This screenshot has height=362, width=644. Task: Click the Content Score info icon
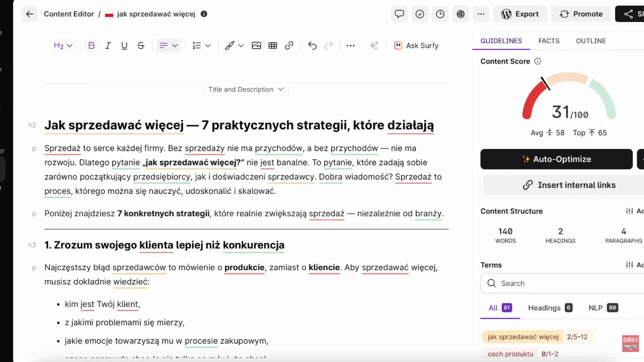pyautogui.click(x=538, y=61)
